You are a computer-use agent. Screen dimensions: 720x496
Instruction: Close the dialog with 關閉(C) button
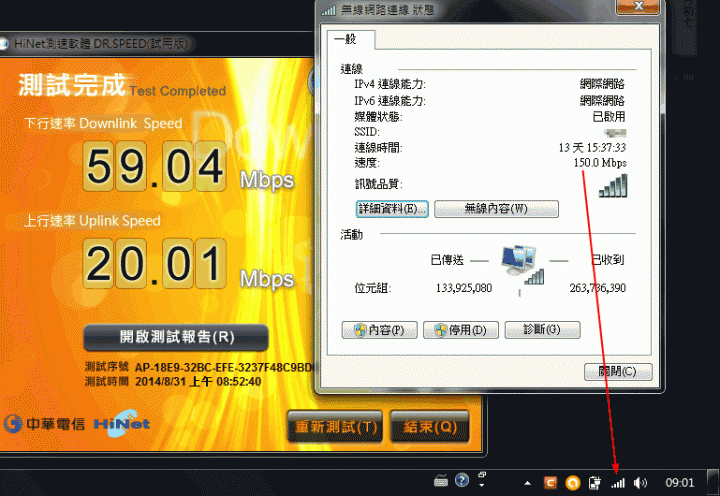[x=618, y=372]
